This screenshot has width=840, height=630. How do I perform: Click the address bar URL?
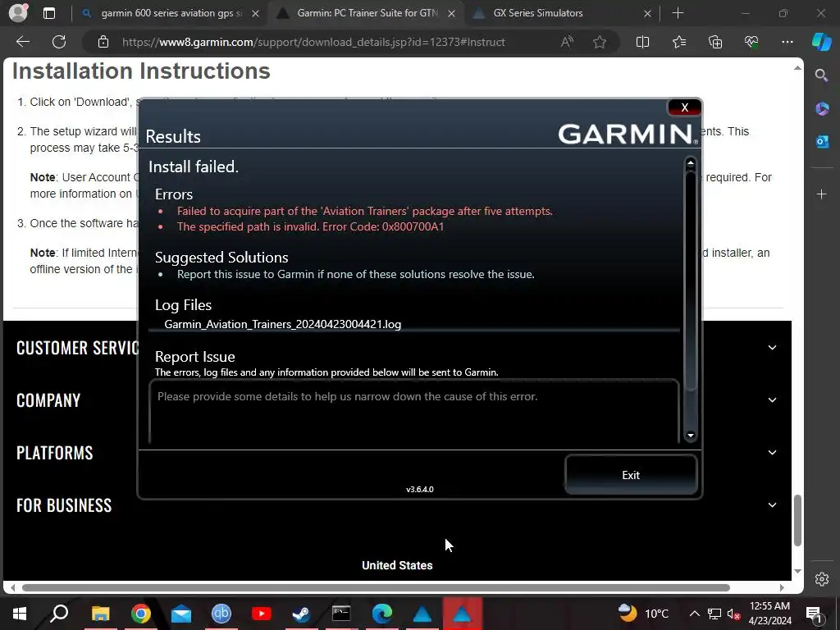click(x=313, y=42)
